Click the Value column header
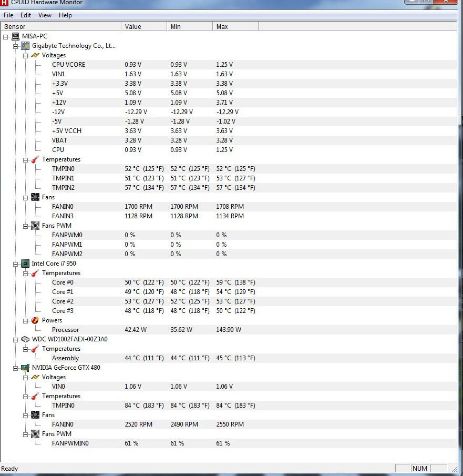 (144, 26)
